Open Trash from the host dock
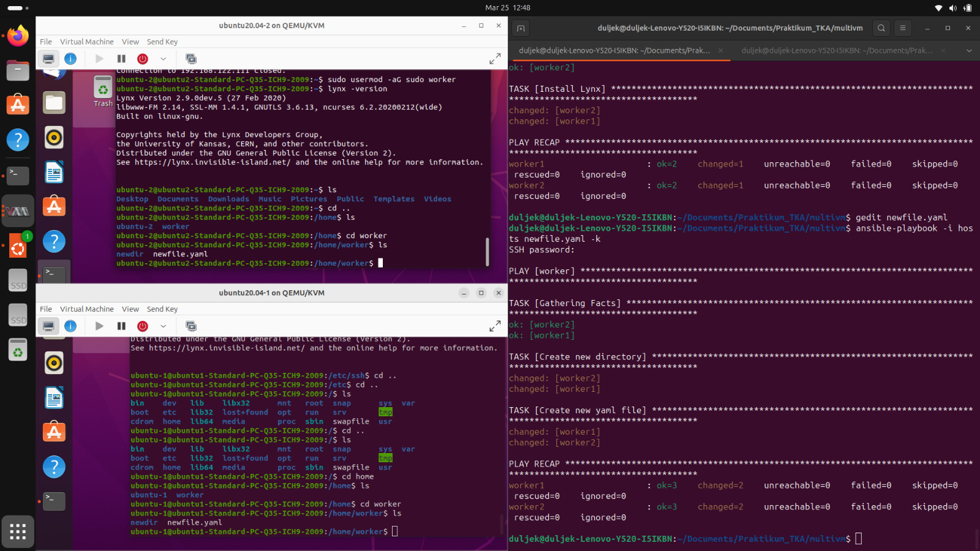The width and height of the screenshot is (980, 551). 18,350
